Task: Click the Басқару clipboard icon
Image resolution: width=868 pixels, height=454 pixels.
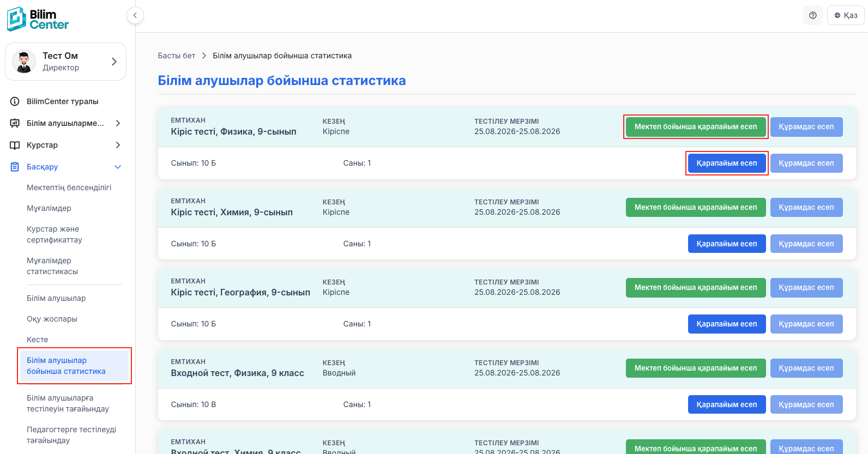Action: (x=15, y=167)
